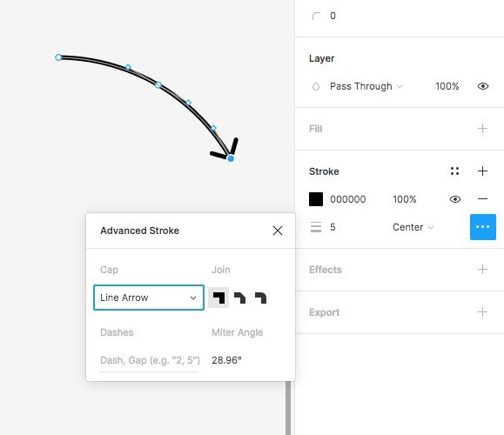The height and width of the screenshot is (435, 504).
Task: Add a new stroke with plus icon
Action: coord(482,171)
